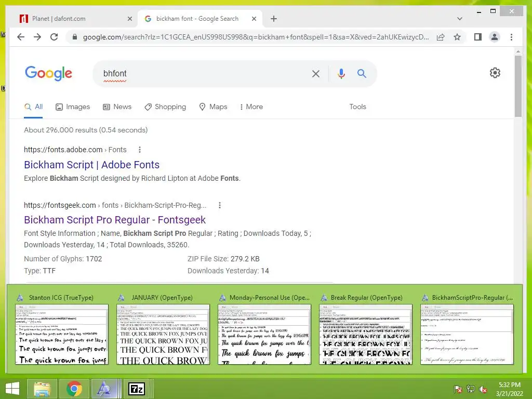The image size is (532, 399).
Task: Open the Monday-Personal Use preview
Action: tap(264, 334)
